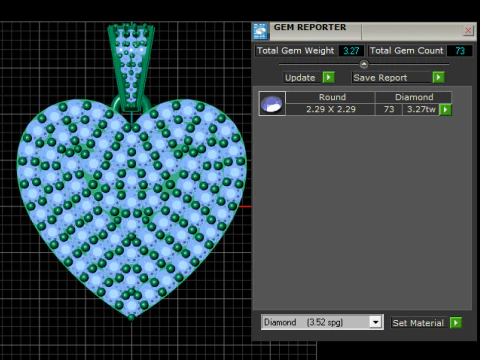Viewport: 480px width, 360px height.
Task: Click the Save Report button label
Action: (x=380, y=78)
